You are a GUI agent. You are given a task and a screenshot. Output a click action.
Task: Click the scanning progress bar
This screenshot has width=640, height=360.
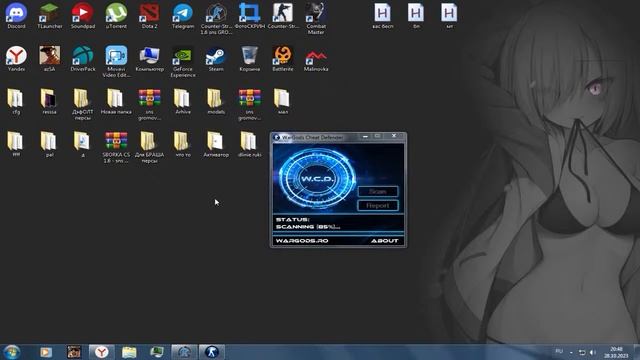(338, 233)
